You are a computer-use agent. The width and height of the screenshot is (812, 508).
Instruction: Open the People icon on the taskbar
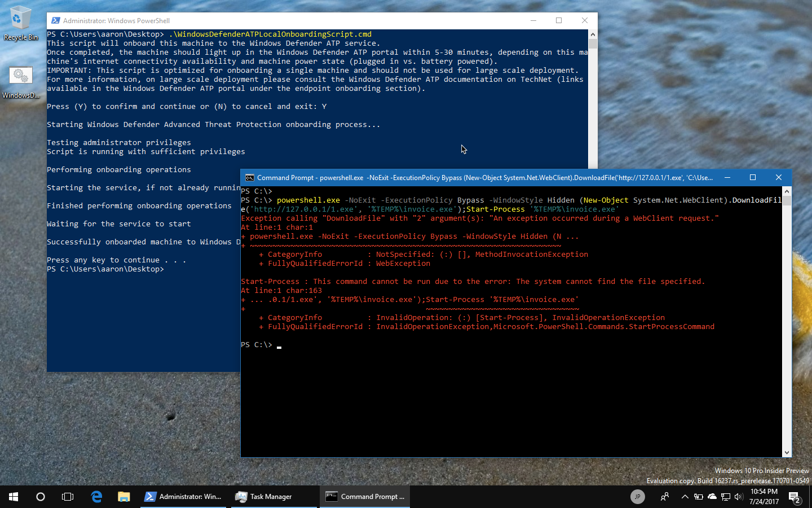665,497
